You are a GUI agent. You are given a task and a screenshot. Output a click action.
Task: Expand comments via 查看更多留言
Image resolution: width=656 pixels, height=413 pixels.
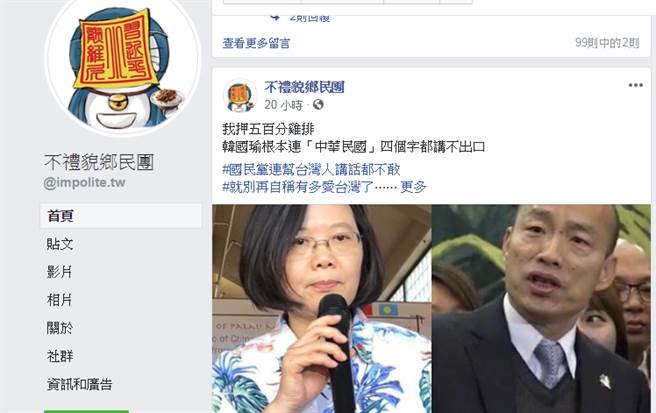click(x=256, y=43)
